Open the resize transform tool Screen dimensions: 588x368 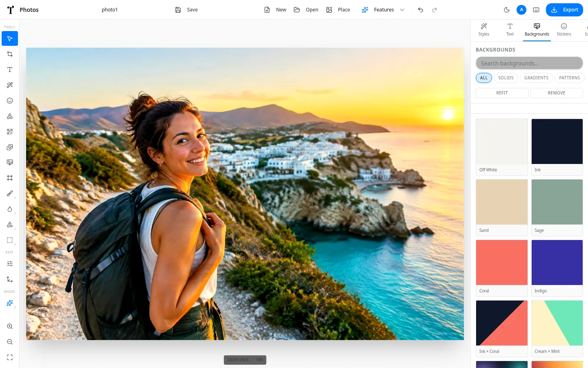pos(10,279)
